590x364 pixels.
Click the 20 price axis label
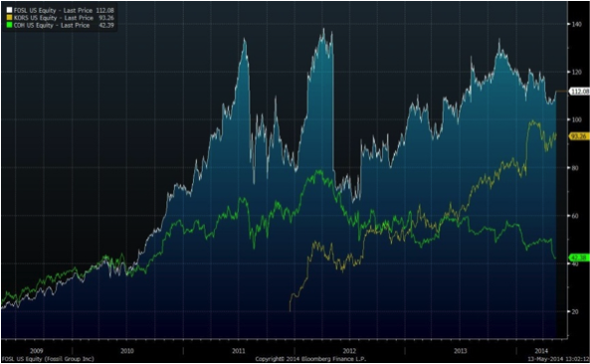click(x=575, y=311)
